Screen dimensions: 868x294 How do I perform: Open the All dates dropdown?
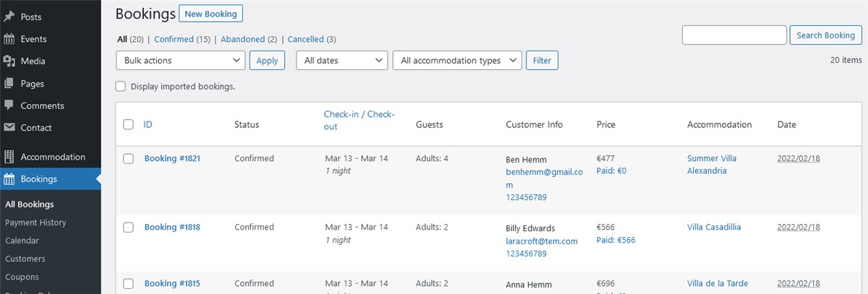tap(342, 61)
